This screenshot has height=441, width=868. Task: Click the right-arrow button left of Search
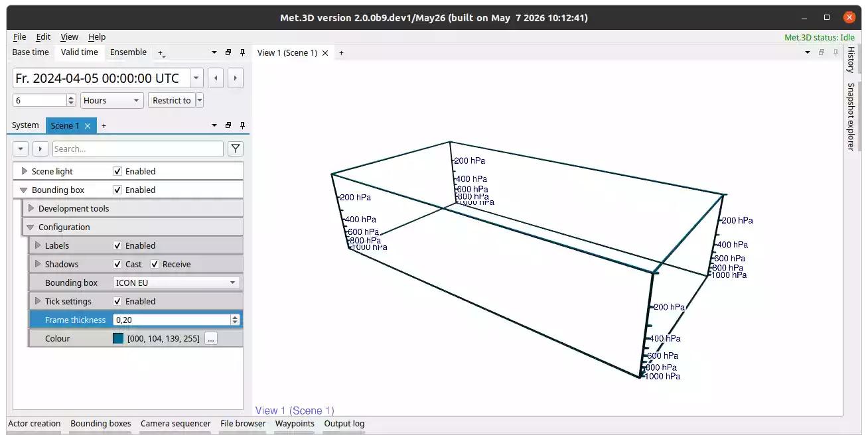(x=40, y=149)
